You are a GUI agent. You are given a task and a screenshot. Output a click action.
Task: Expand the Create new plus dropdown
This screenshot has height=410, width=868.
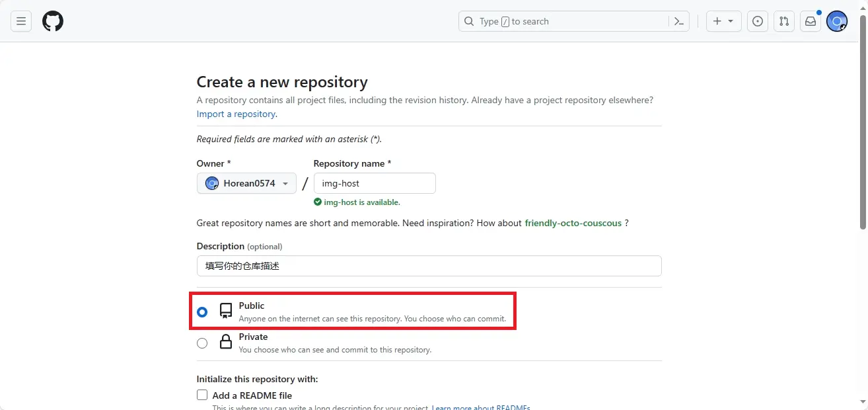pyautogui.click(x=723, y=21)
